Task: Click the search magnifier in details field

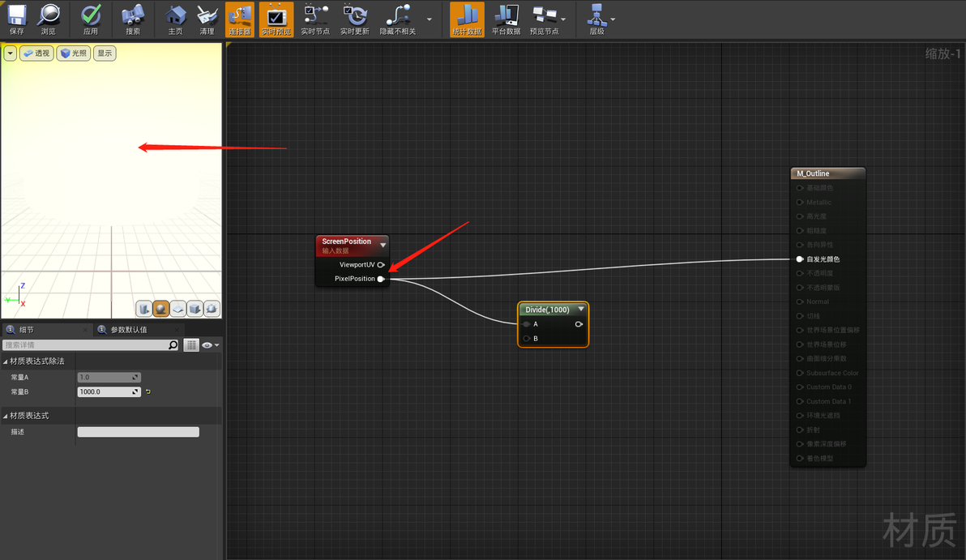Action: tap(173, 345)
